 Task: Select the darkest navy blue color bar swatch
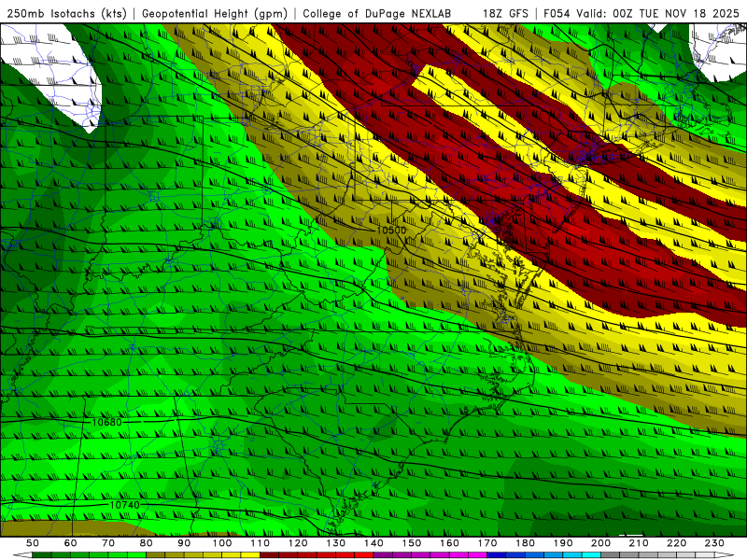pos(497,554)
